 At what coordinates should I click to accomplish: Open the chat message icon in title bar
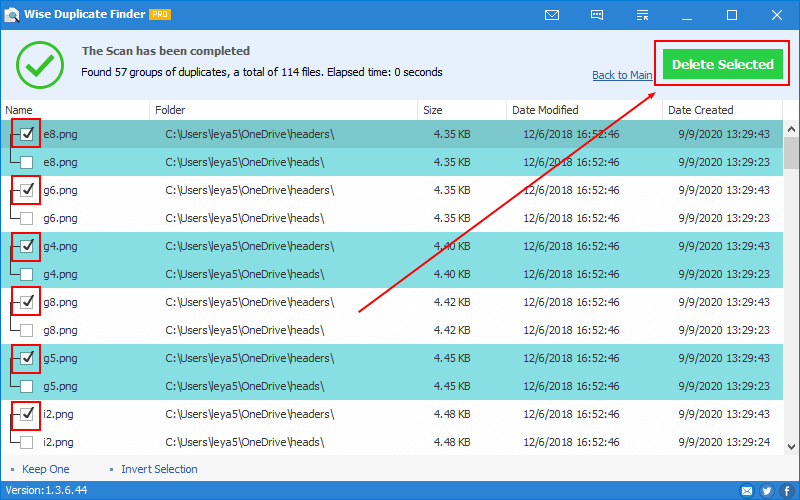point(597,15)
